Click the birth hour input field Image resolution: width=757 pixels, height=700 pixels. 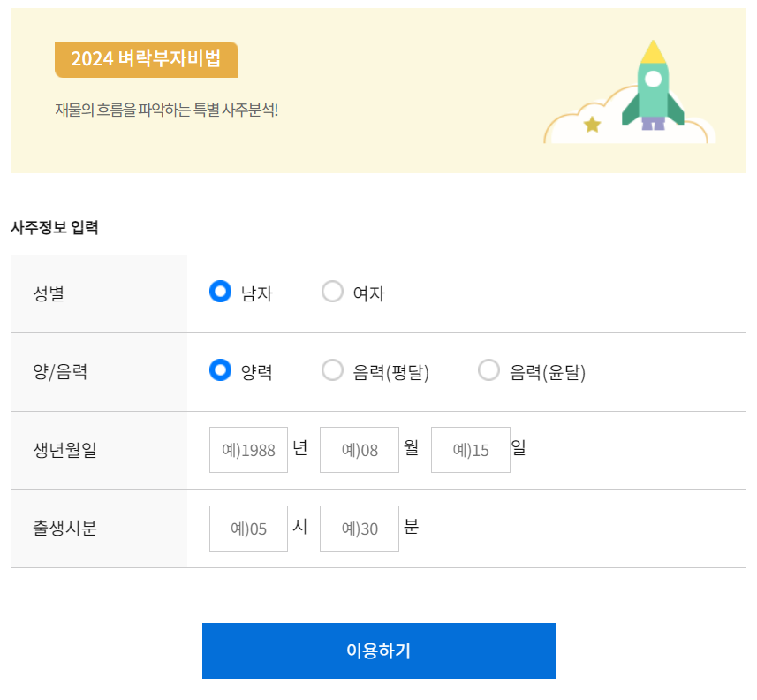point(248,528)
